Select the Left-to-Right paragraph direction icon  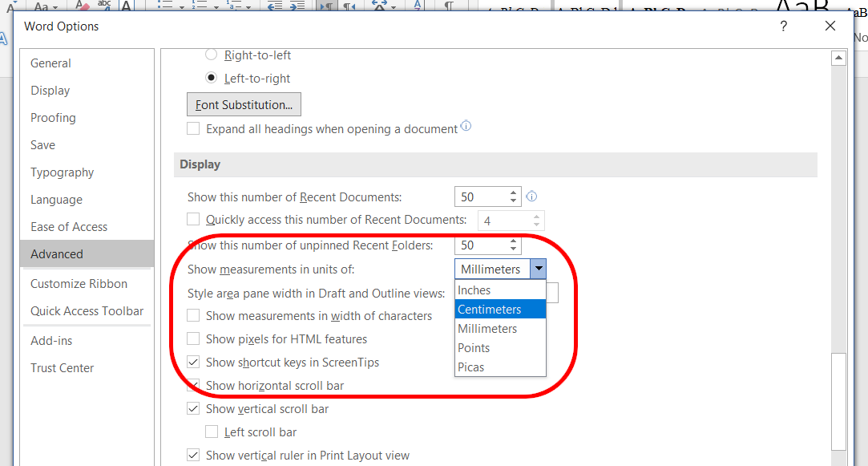pos(325,7)
